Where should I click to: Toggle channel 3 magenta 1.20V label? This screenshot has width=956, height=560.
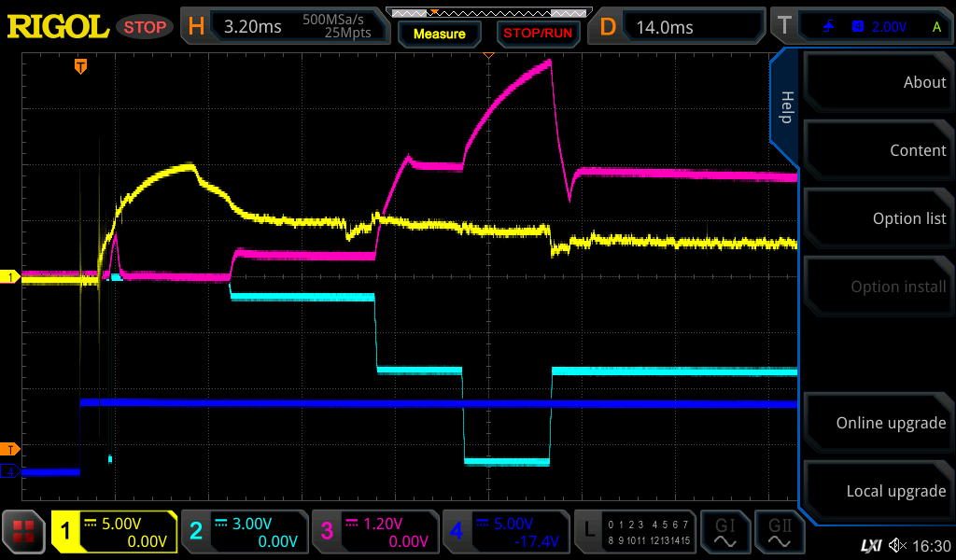[x=374, y=532]
